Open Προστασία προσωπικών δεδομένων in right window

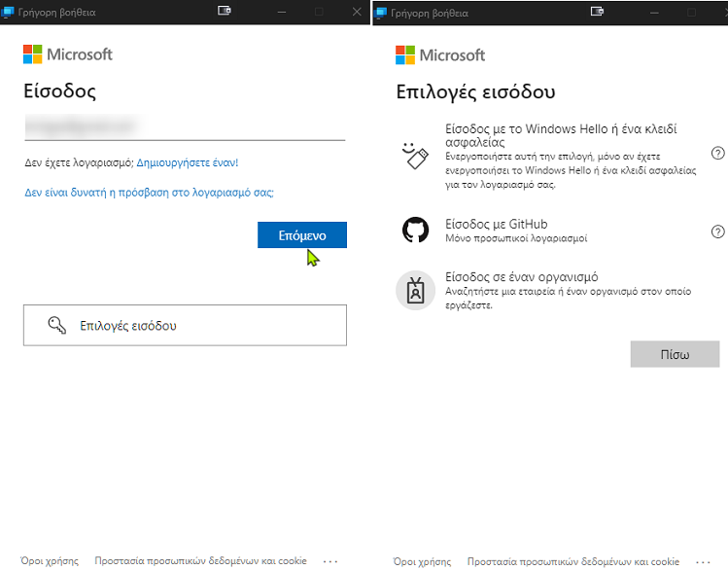click(x=572, y=561)
